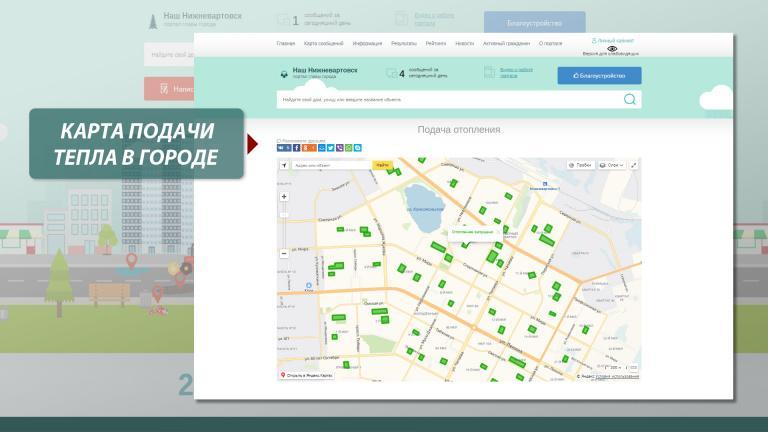This screenshot has width=768, height=432.
Task: Open the Личный кабинет link
Action: [612, 40]
